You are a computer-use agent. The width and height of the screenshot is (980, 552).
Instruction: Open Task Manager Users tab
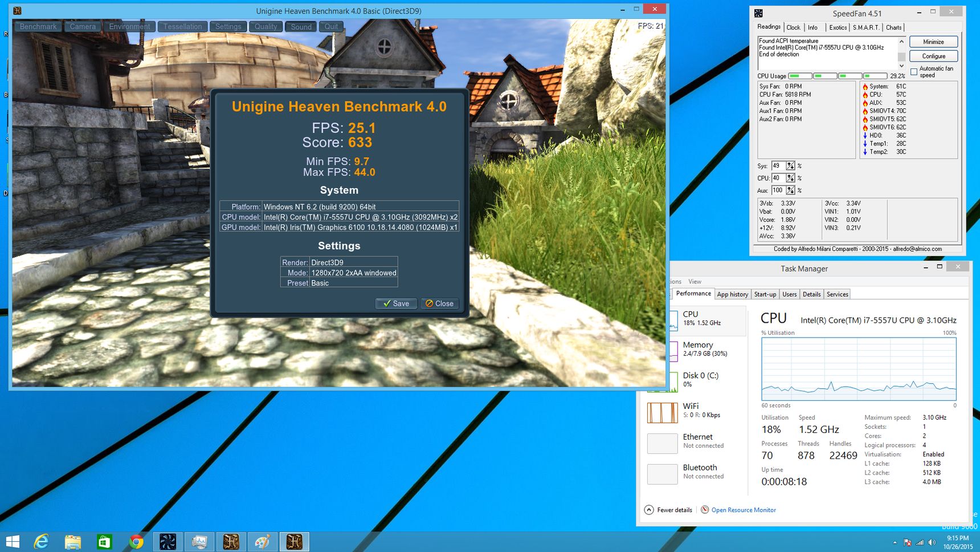tap(790, 294)
